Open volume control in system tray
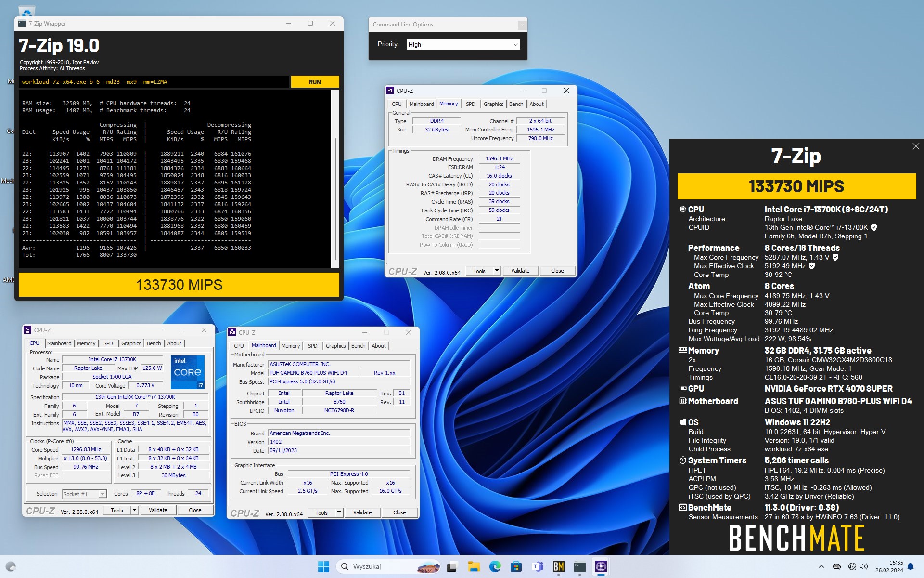The height and width of the screenshot is (578, 924). 864,566
